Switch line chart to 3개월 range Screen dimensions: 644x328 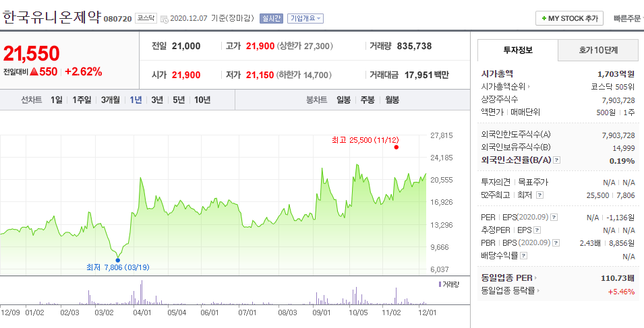tap(111, 100)
